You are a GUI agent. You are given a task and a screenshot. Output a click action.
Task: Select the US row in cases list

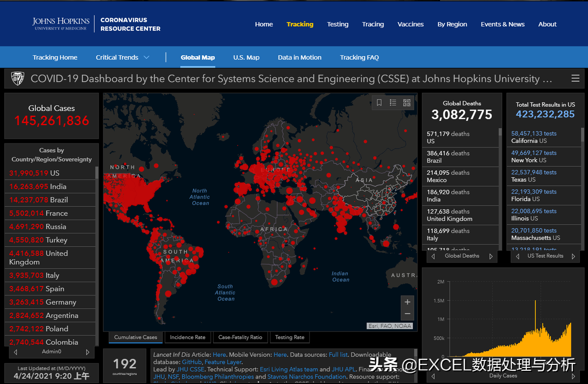click(x=50, y=173)
